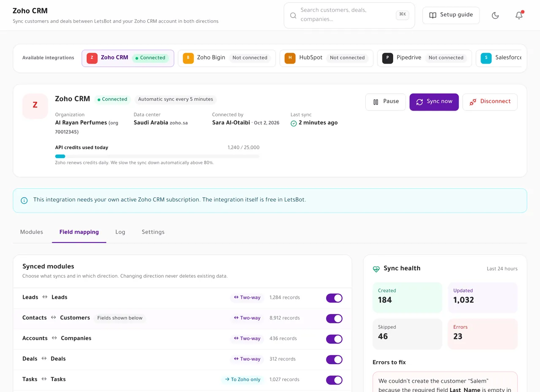Click the Errors 23 stat card
This screenshot has width=540, height=392.
pos(483,334)
